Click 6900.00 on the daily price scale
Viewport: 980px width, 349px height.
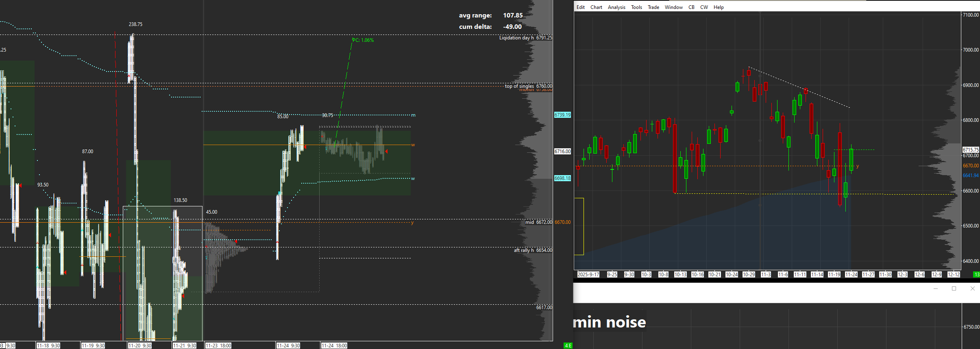pos(971,85)
